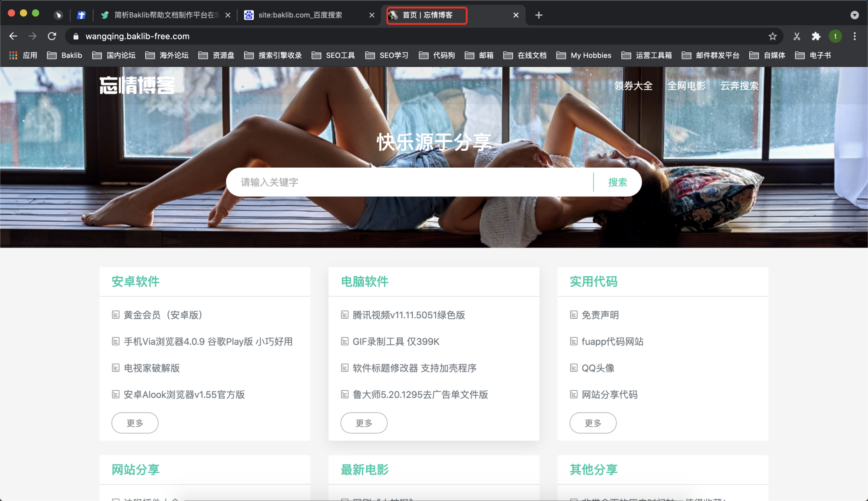Open new tab with plus icon
Viewport: 868px width, 501px height.
coord(538,15)
